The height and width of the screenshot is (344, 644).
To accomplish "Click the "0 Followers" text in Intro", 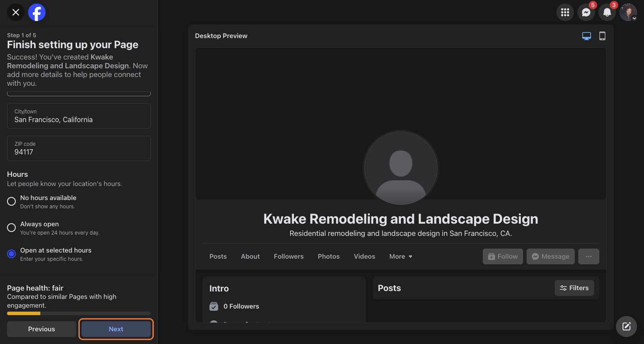I will click(241, 306).
